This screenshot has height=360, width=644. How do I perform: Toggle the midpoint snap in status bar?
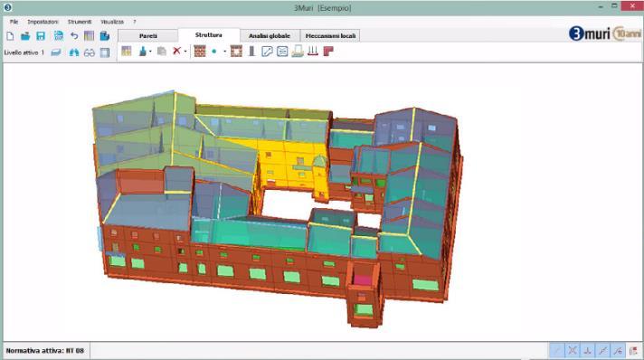pyautogui.click(x=603, y=351)
